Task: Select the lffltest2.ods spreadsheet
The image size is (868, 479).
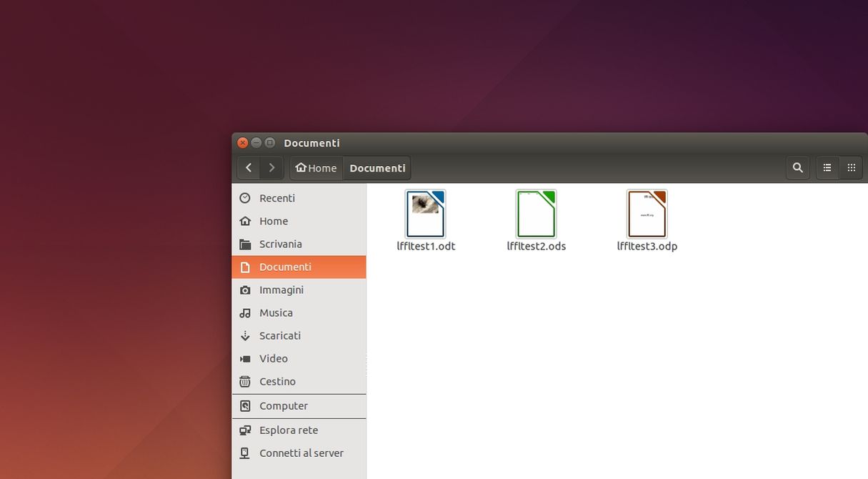Action: (537, 214)
